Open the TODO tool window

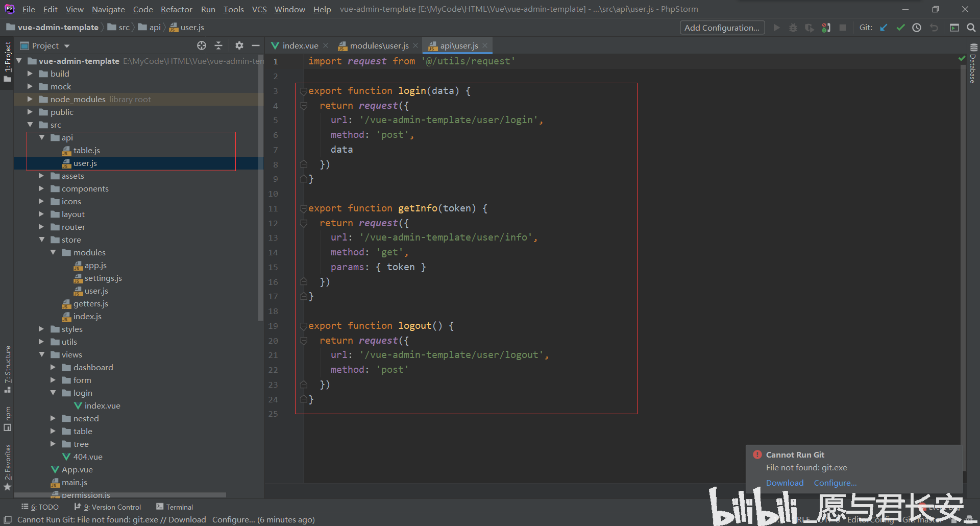click(40, 507)
